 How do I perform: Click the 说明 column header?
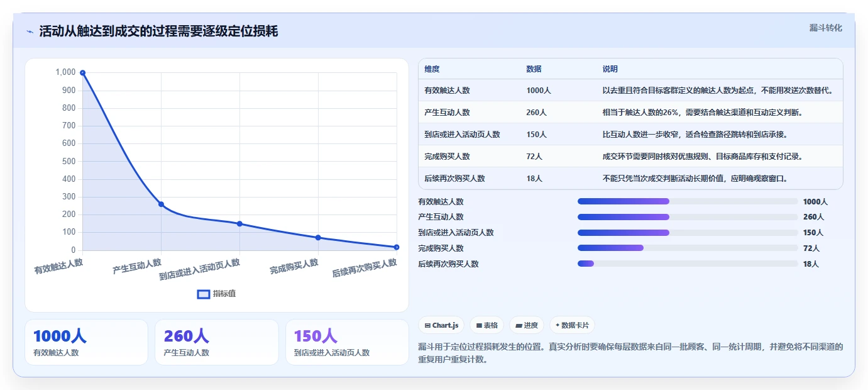(610, 69)
